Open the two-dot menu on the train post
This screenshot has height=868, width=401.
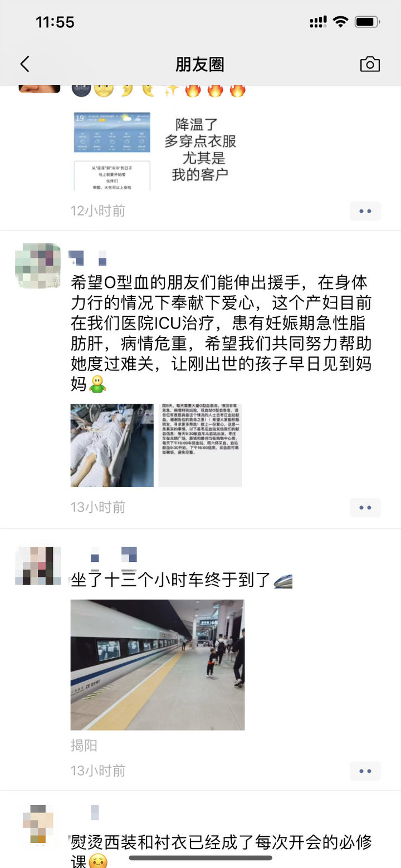coord(365,771)
